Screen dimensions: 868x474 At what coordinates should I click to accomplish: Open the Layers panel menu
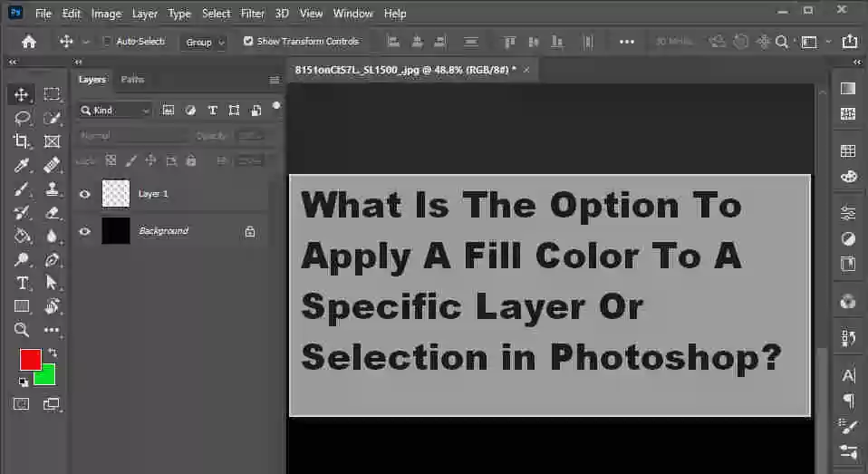point(274,80)
